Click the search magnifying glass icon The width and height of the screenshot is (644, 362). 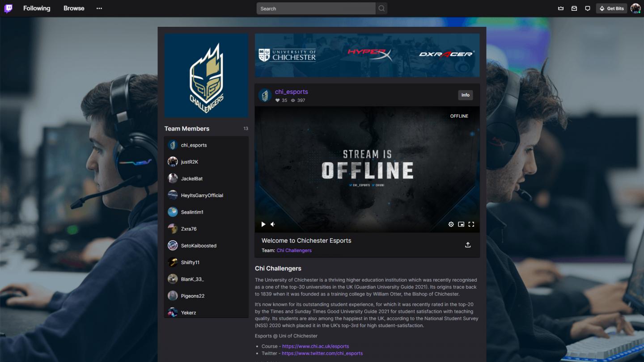(381, 8)
